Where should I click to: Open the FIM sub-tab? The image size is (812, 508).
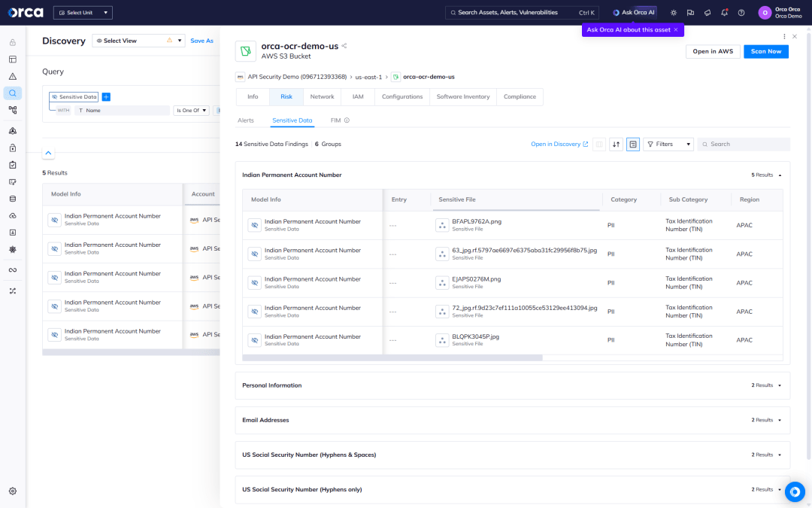(335, 120)
